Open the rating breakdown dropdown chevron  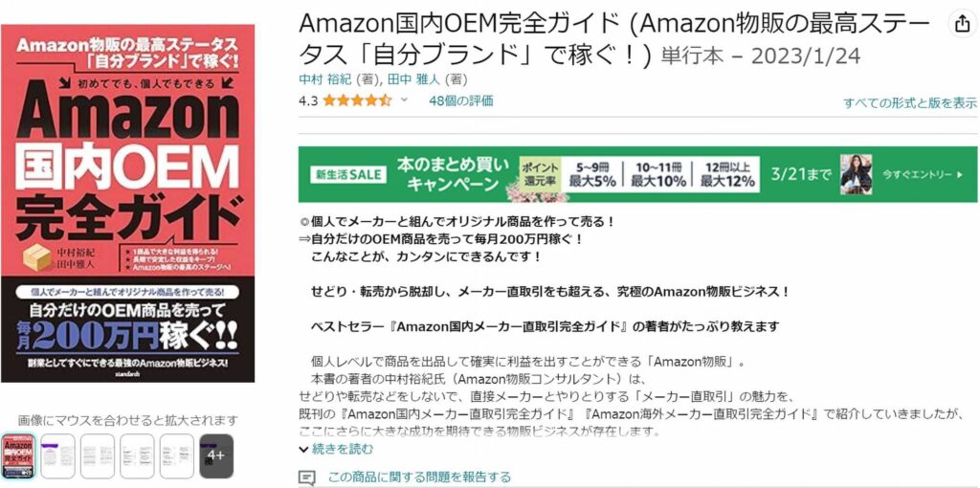[404, 100]
